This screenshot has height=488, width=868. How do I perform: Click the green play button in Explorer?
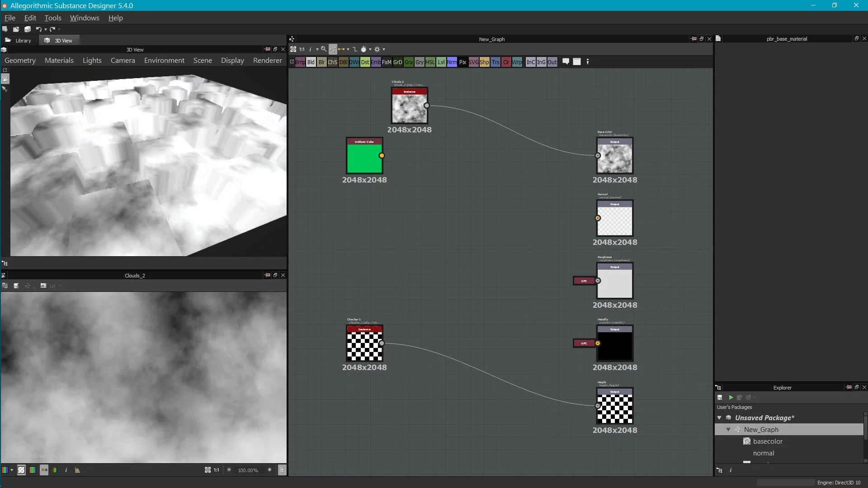coord(731,398)
